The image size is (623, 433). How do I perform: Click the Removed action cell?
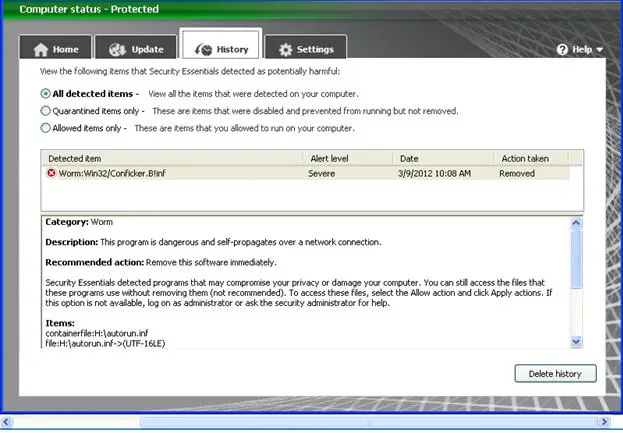517,174
